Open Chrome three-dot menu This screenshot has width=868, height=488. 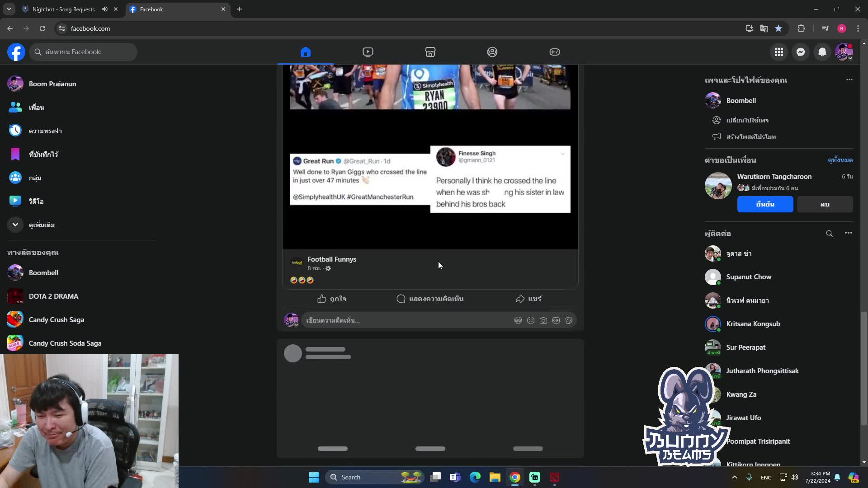(x=858, y=28)
